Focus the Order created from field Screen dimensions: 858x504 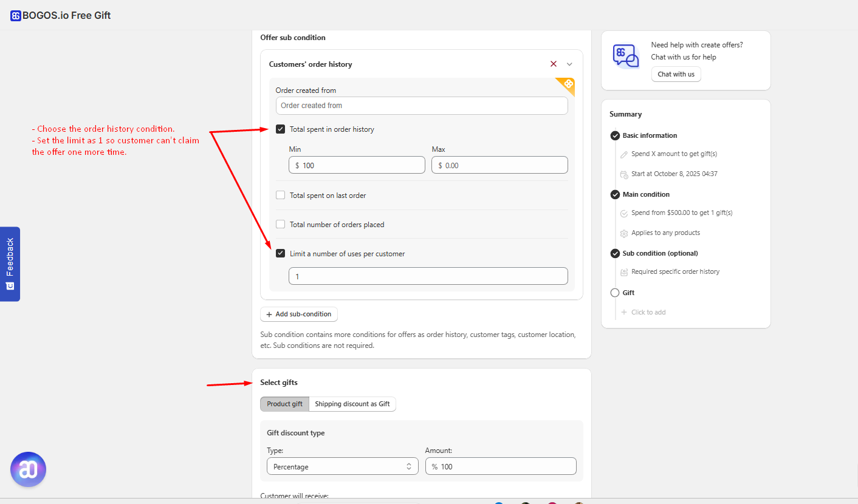(x=422, y=106)
